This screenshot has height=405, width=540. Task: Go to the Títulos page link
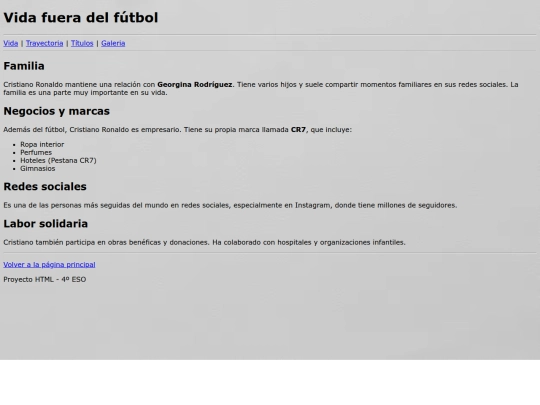[82, 43]
